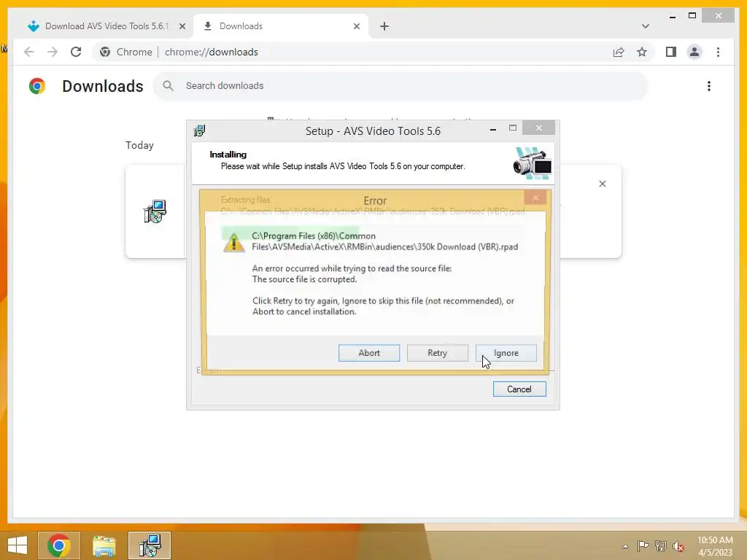Click the search magnifier icon in Downloads
The image size is (747, 560).
pos(168,86)
